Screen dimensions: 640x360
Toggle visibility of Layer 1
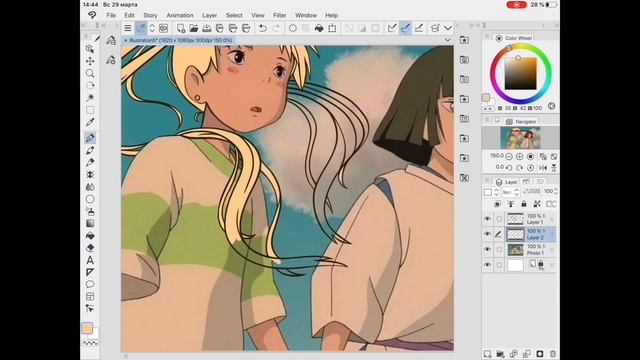487,219
